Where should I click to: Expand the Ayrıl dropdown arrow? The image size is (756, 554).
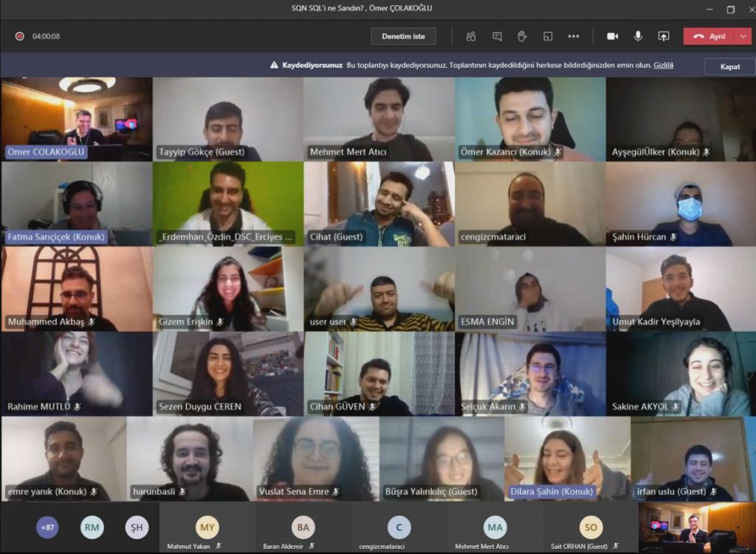coord(743,36)
